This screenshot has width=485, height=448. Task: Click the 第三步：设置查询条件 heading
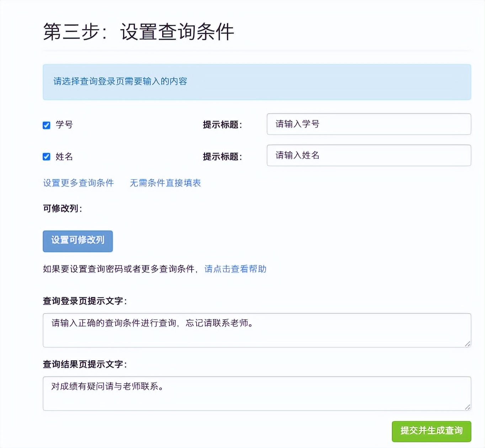pos(138,32)
